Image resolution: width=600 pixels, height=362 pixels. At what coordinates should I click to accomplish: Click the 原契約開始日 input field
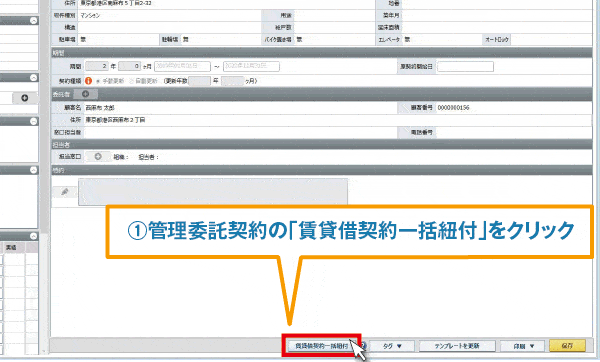465,67
